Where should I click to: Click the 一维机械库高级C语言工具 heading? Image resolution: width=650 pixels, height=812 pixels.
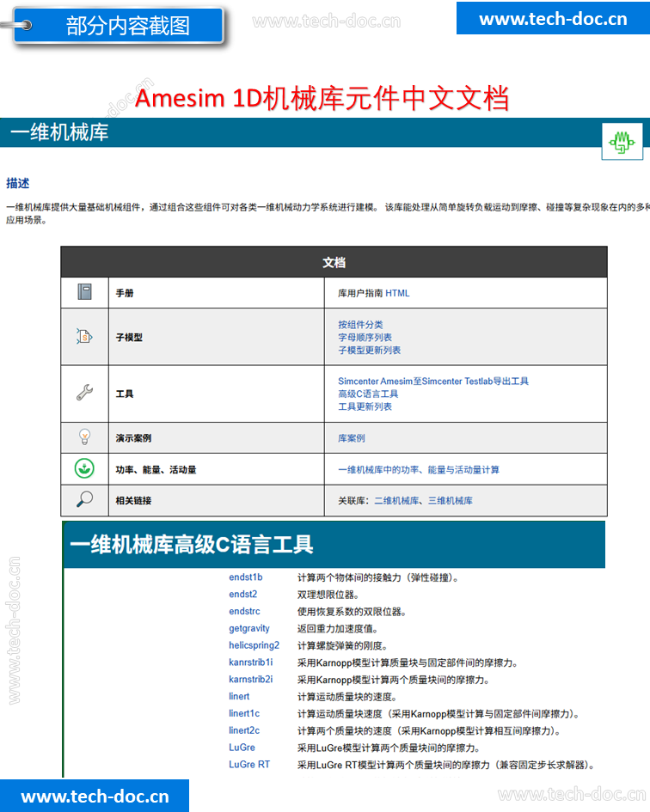(x=191, y=545)
